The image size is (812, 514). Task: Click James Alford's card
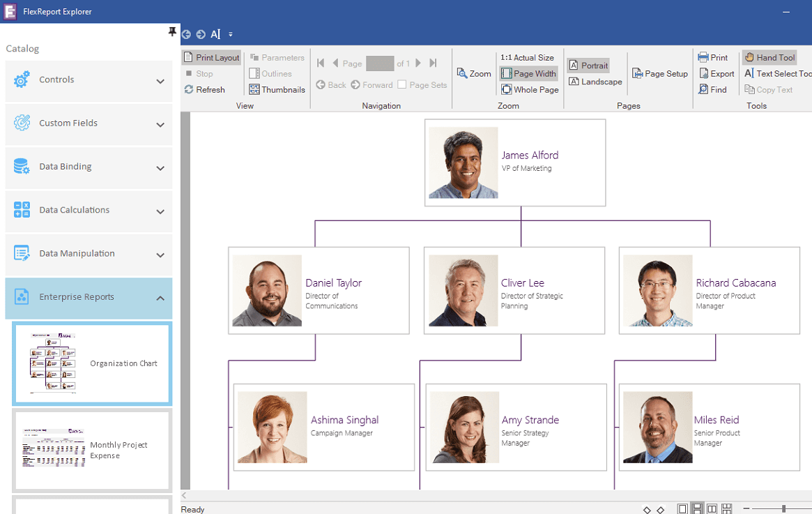point(515,162)
